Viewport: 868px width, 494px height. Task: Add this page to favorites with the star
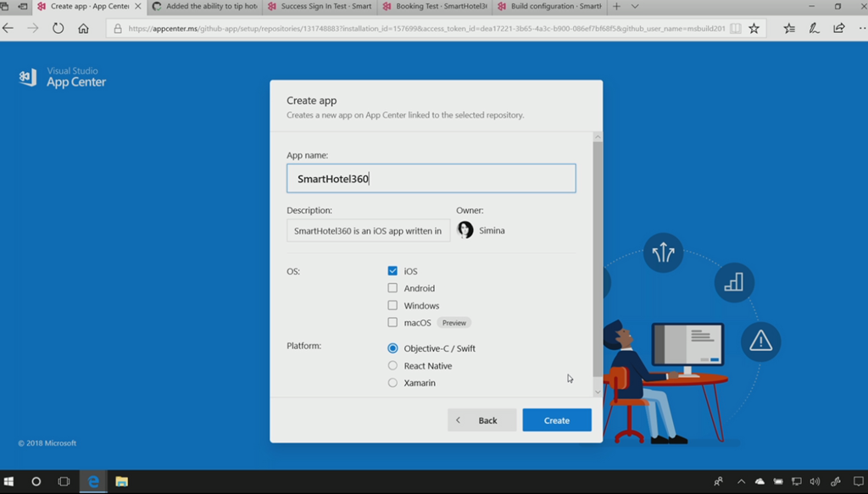[754, 28]
